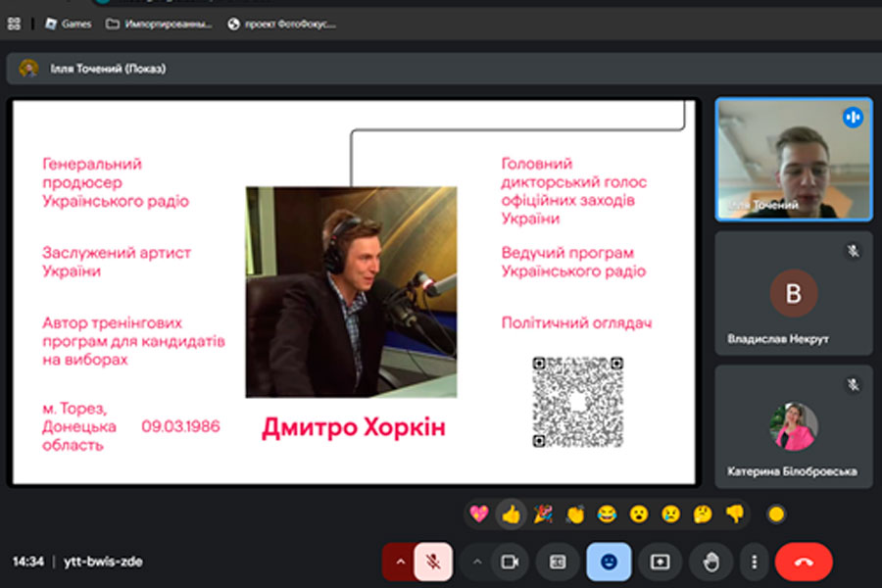882x588 pixels.
Task: Send the thumbs up reaction
Action: pyautogui.click(x=511, y=514)
